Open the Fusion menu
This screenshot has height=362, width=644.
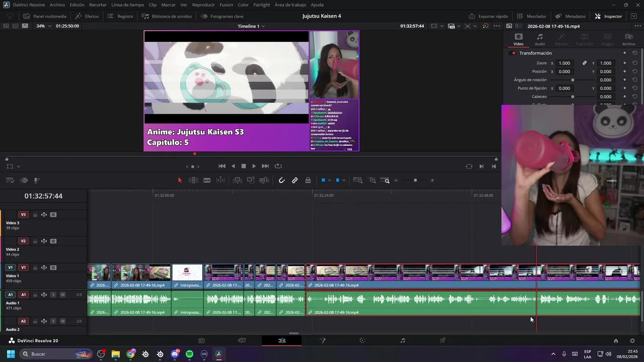[x=226, y=5]
